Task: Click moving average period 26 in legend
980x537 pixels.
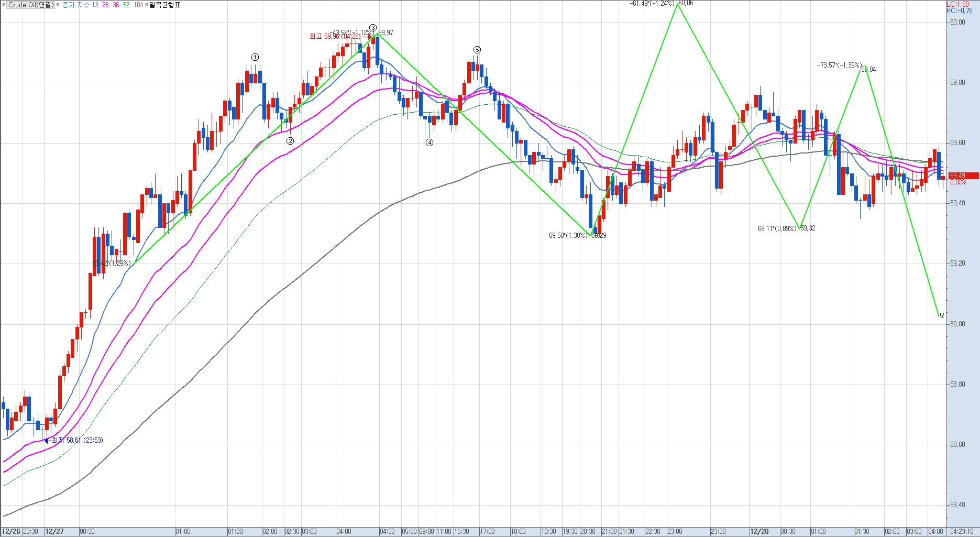Action: [106, 5]
